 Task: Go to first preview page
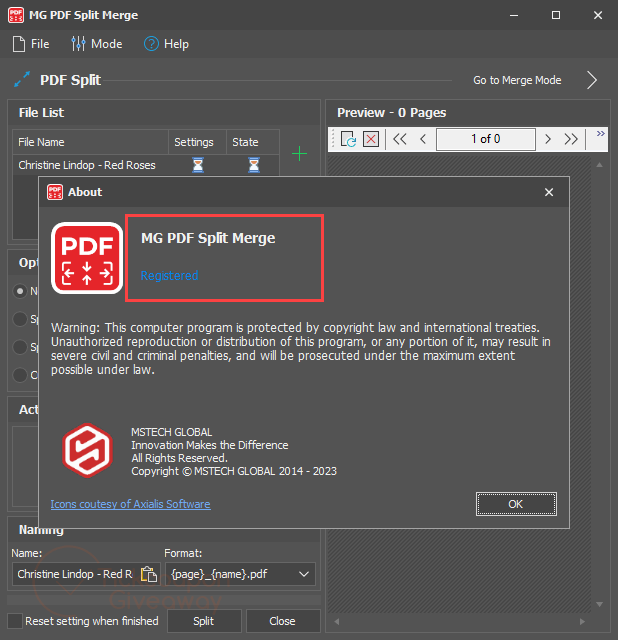[x=400, y=139]
